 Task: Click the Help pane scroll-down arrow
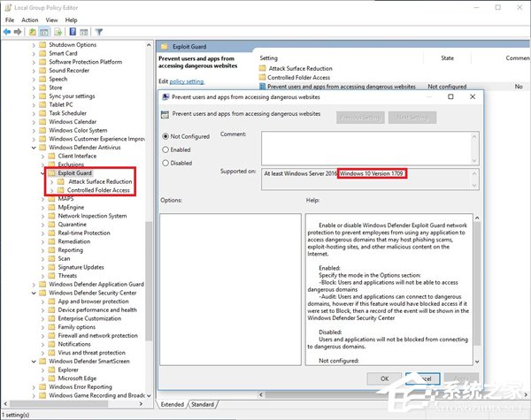click(x=477, y=362)
